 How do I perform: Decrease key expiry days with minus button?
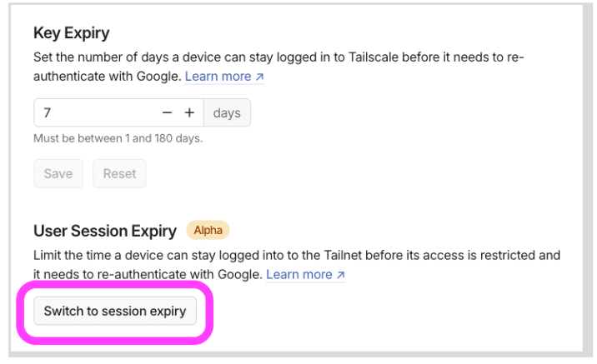pyautogui.click(x=167, y=112)
